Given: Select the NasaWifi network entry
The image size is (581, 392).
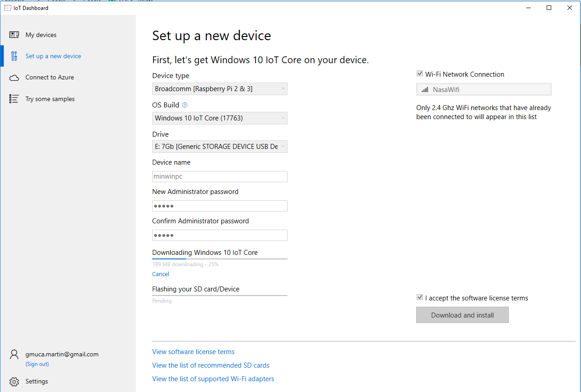Looking at the screenshot, I should (x=483, y=89).
